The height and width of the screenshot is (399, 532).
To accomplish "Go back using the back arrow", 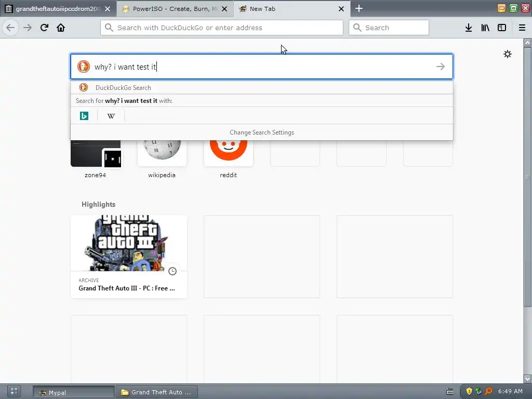I will point(10,28).
